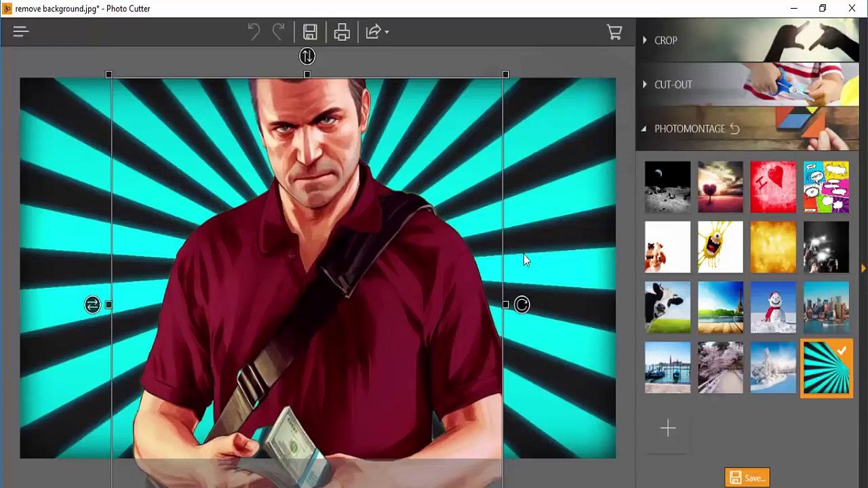Choose the heart tree sunset background
The image size is (868, 488).
(x=720, y=186)
